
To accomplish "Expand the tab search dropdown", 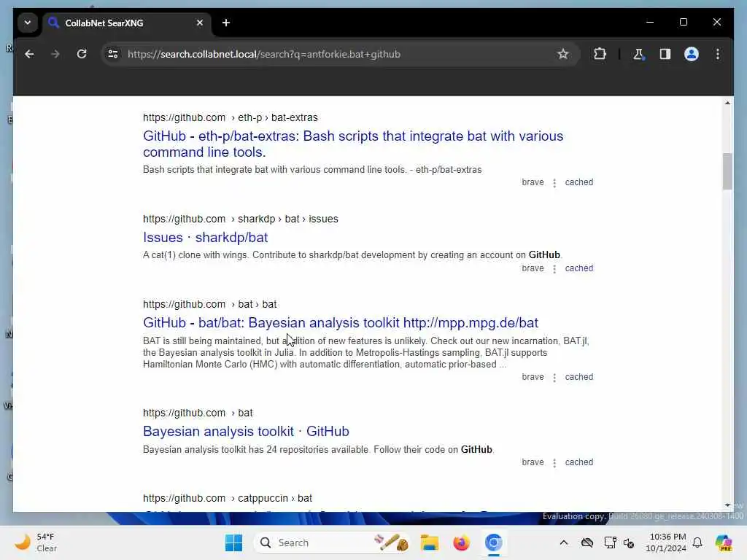I will point(28,23).
